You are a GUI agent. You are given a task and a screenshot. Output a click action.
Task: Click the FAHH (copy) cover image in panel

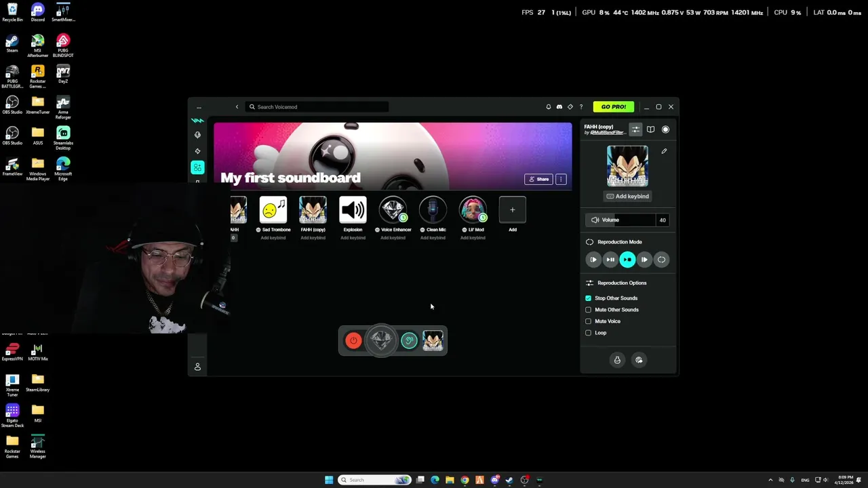(627, 165)
